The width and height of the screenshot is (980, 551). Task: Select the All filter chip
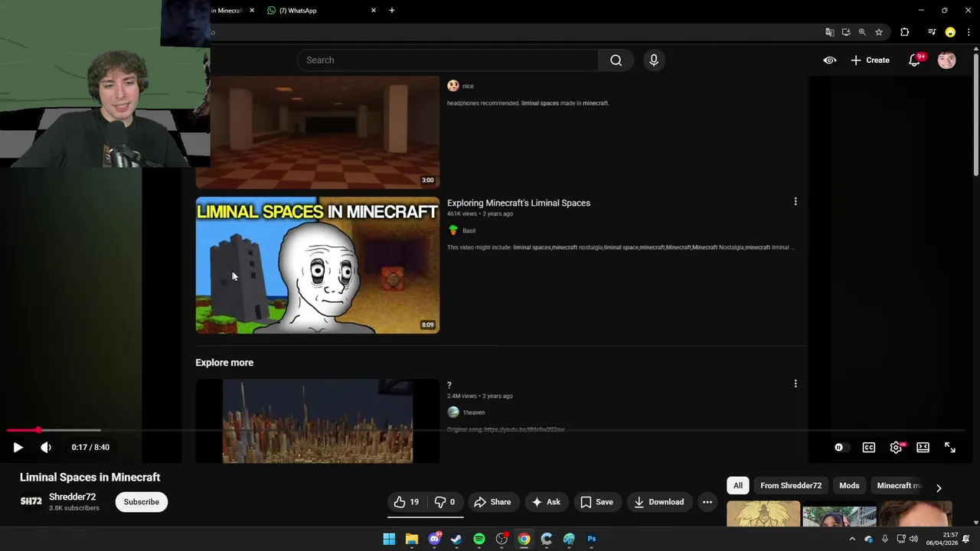click(x=738, y=485)
